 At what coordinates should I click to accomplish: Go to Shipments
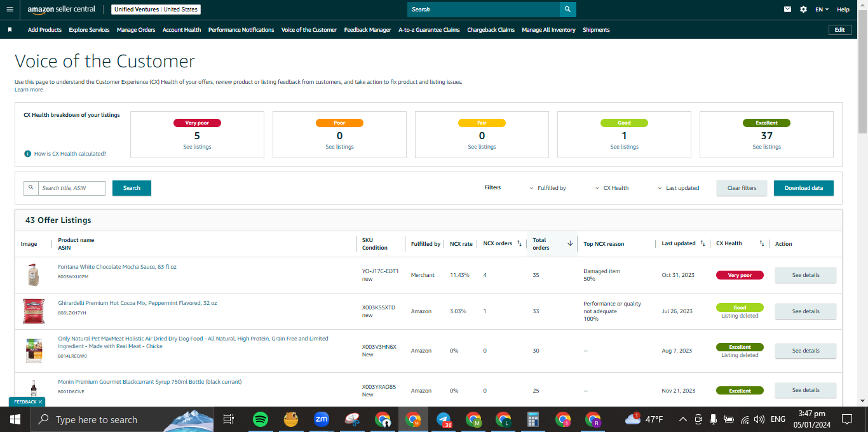click(x=596, y=30)
